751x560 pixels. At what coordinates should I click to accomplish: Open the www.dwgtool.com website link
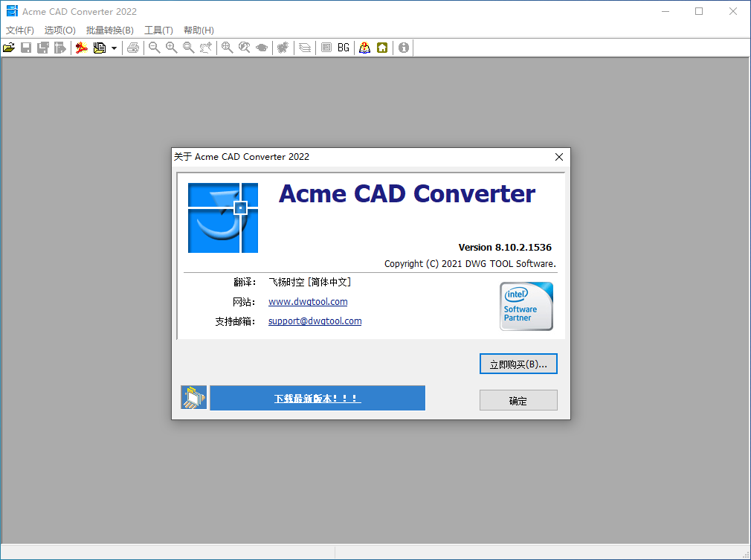pyautogui.click(x=307, y=301)
